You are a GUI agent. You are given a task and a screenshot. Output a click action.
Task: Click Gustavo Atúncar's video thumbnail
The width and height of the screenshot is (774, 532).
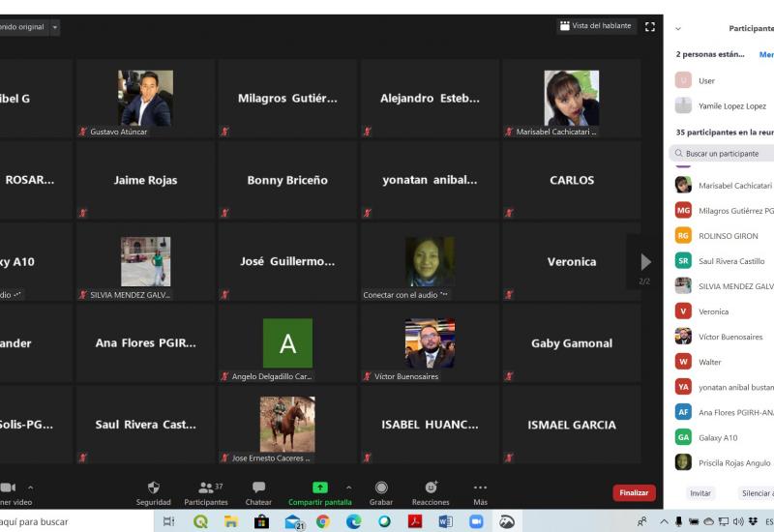pos(145,99)
